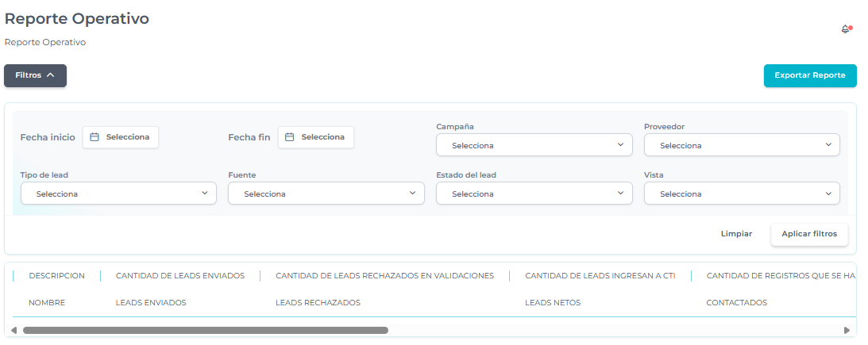Screen dimensions: 868x345
Task: Click the horizontal scrollbar thumb
Action: 205,330
